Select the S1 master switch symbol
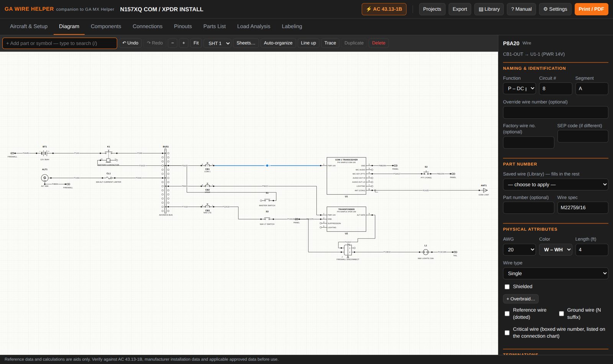Image resolution: width=613 pixels, height=364 pixels. tap(267, 200)
